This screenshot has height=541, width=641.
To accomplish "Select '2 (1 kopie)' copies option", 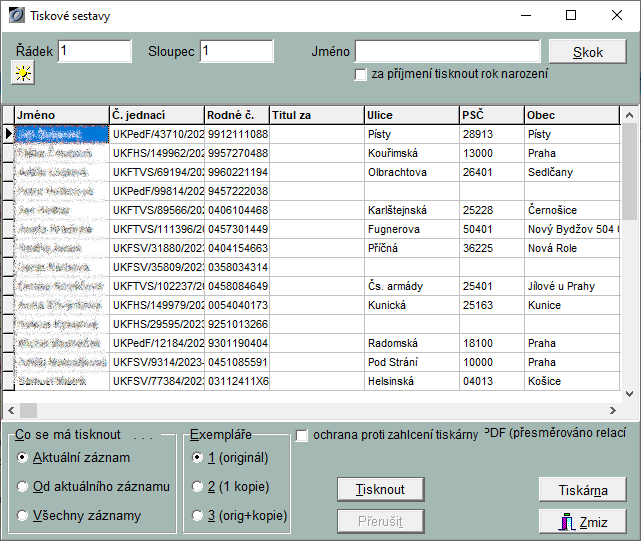I will coord(197,487).
